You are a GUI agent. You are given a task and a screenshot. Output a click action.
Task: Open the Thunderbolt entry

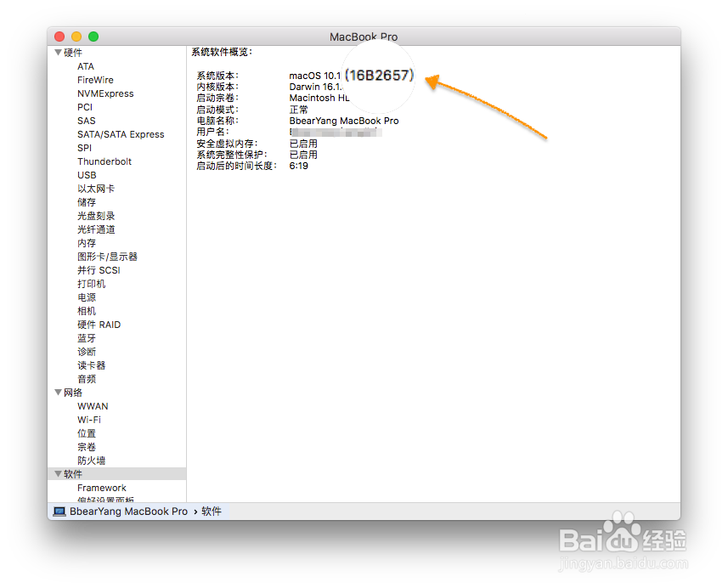tap(104, 161)
